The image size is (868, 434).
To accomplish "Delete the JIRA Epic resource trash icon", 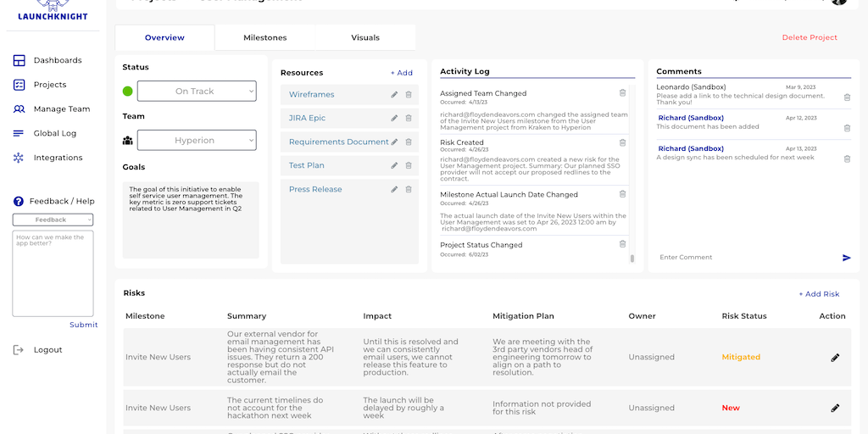I will (x=409, y=119).
